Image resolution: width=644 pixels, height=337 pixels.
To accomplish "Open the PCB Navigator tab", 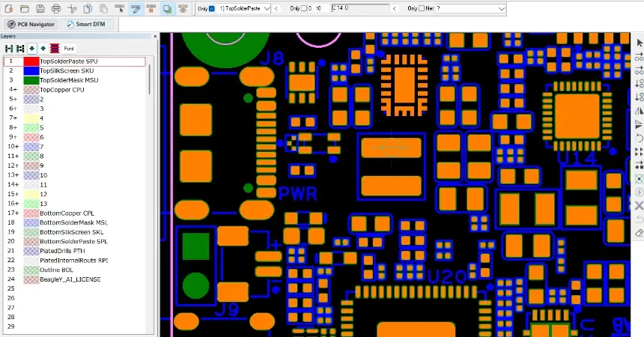I will [x=31, y=24].
